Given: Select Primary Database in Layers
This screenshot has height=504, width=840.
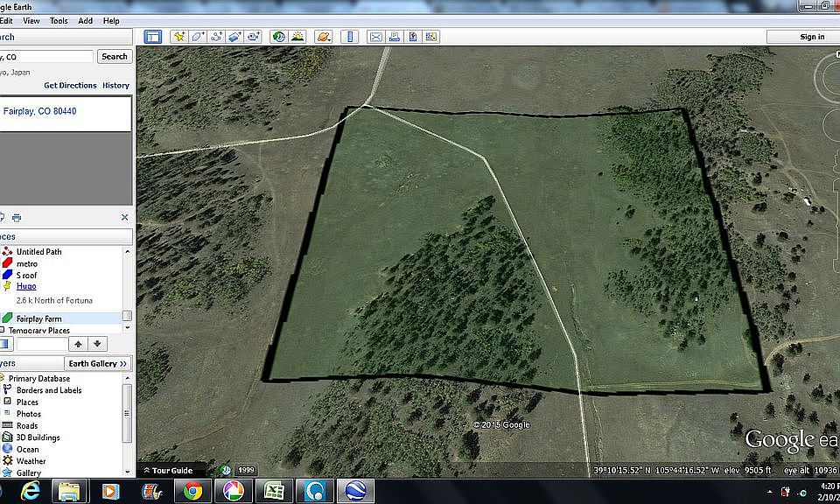Looking at the screenshot, I should click(x=39, y=378).
